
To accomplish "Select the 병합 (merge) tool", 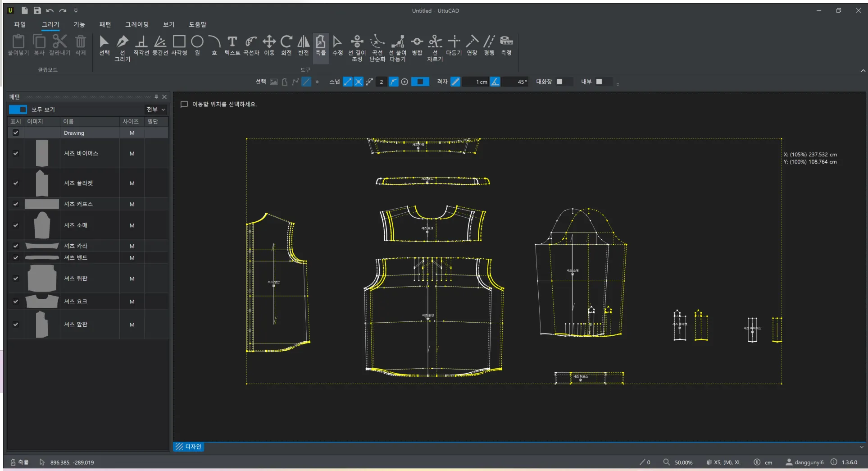I will 417,45.
